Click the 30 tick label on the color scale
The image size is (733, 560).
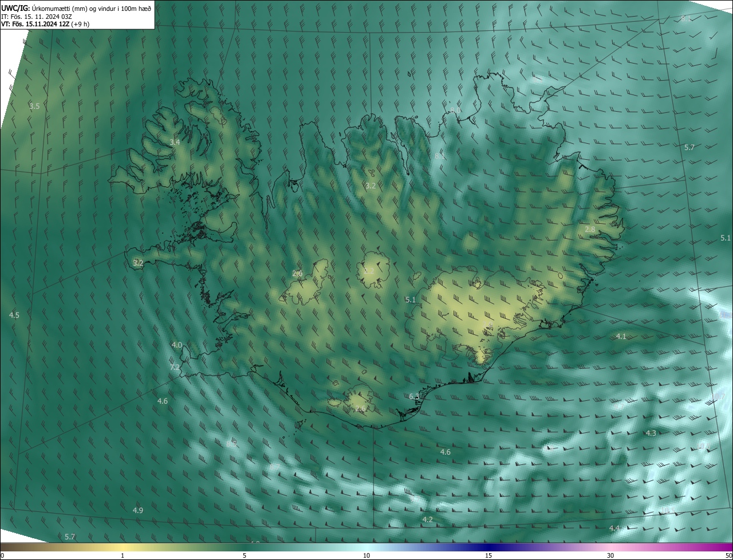coord(610,555)
